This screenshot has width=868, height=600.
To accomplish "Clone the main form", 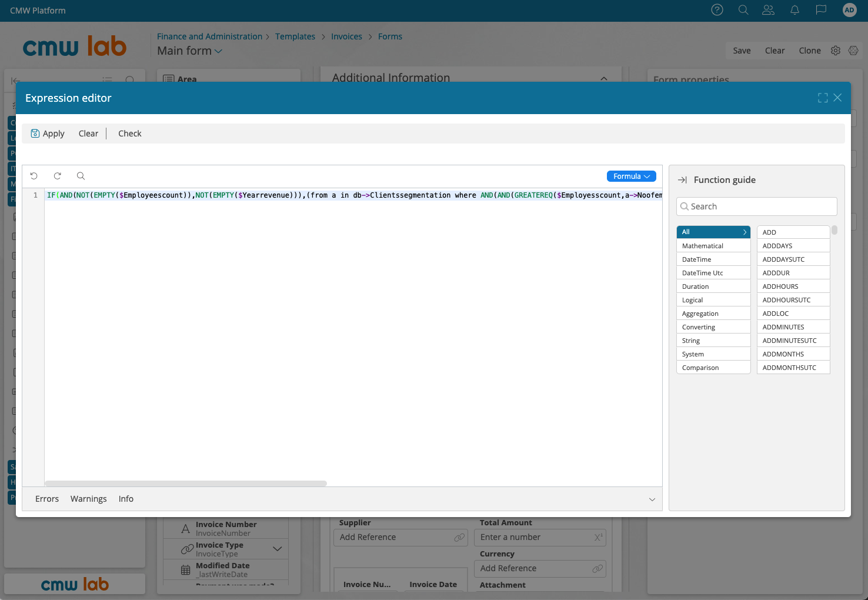I will (810, 51).
